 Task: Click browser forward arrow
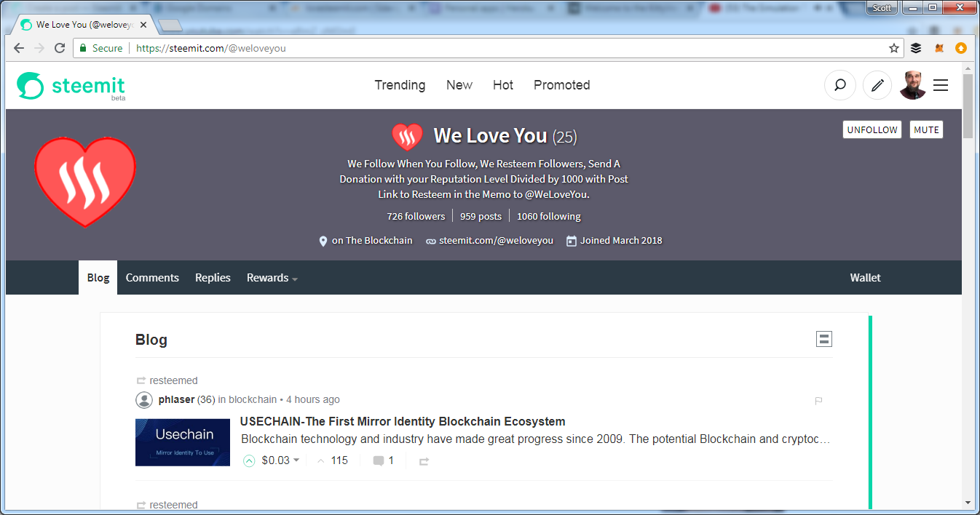(39, 48)
